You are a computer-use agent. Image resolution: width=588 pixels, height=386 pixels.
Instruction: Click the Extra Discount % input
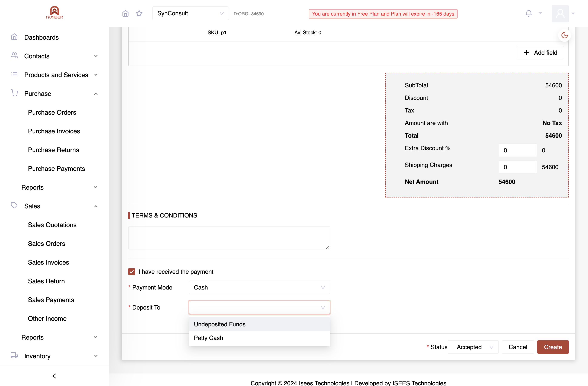coord(517,150)
